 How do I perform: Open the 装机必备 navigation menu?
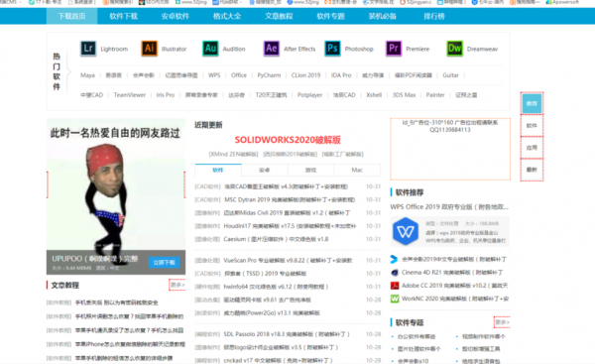383,16
